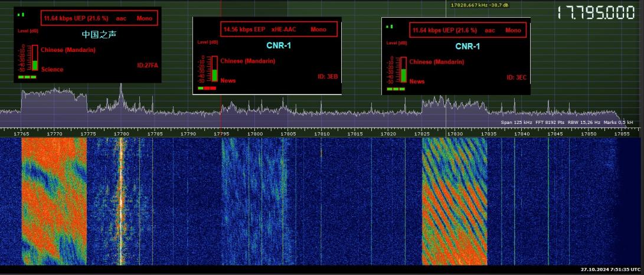Click the green status LEDs in ID: 3EC panel
The width and height of the screenshot is (644, 275).
(395, 89)
